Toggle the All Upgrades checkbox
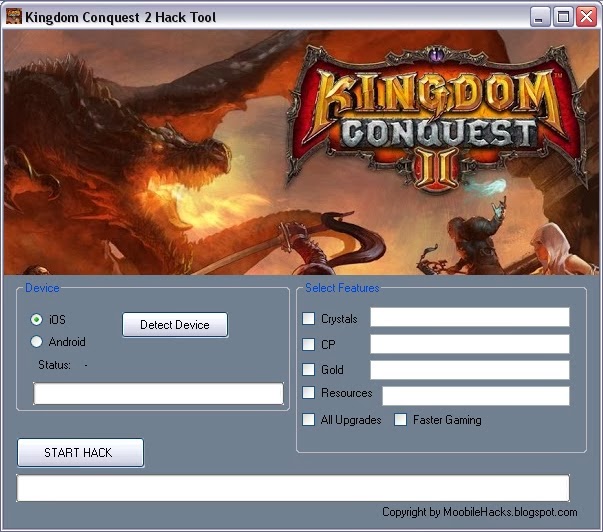Viewport: 603px width, 532px height. [x=308, y=420]
